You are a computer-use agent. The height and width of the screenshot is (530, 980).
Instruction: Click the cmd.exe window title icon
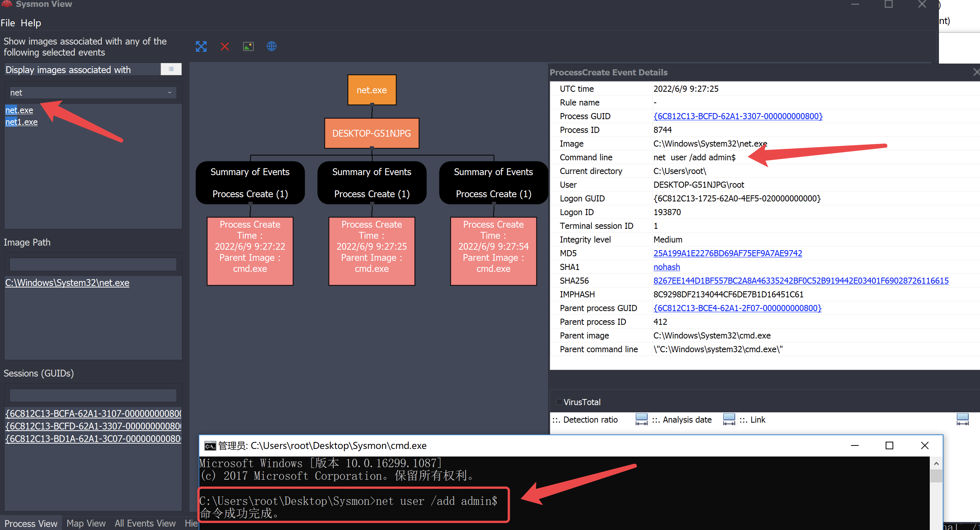(x=210, y=446)
